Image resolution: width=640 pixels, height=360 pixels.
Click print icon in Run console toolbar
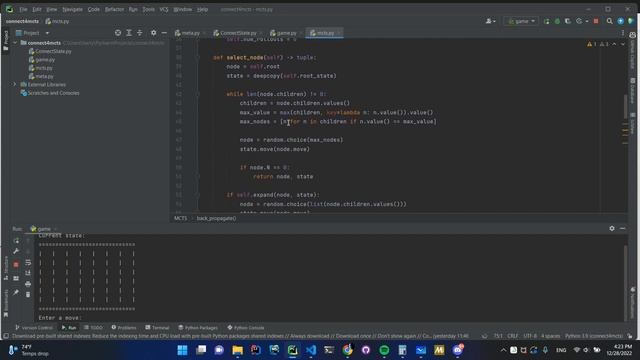(x=28, y=284)
